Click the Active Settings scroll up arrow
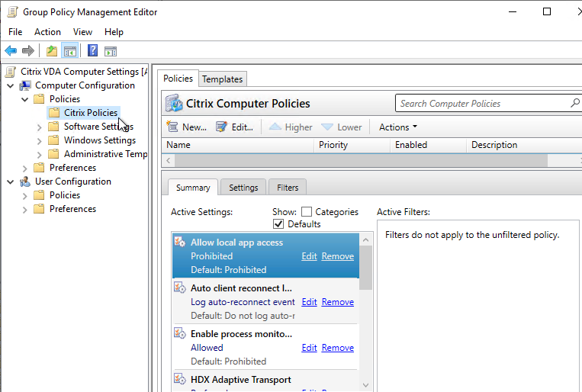The height and width of the screenshot is (392, 582). 365,239
